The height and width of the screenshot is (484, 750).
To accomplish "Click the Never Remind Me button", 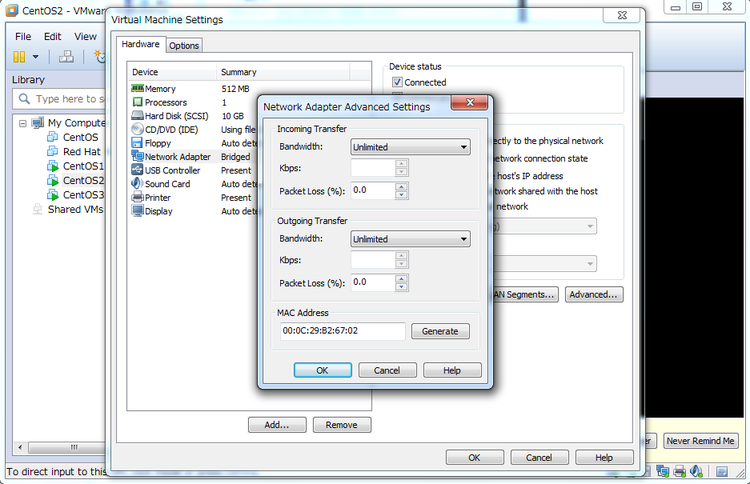I will click(x=700, y=440).
